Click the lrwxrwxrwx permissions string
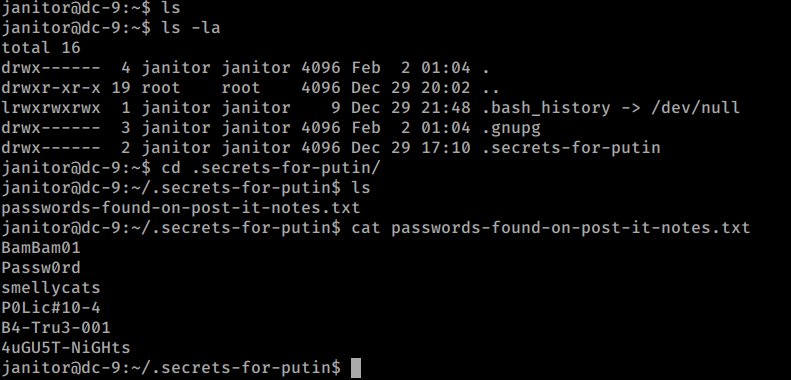The image size is (791, 380). point(51,107)
